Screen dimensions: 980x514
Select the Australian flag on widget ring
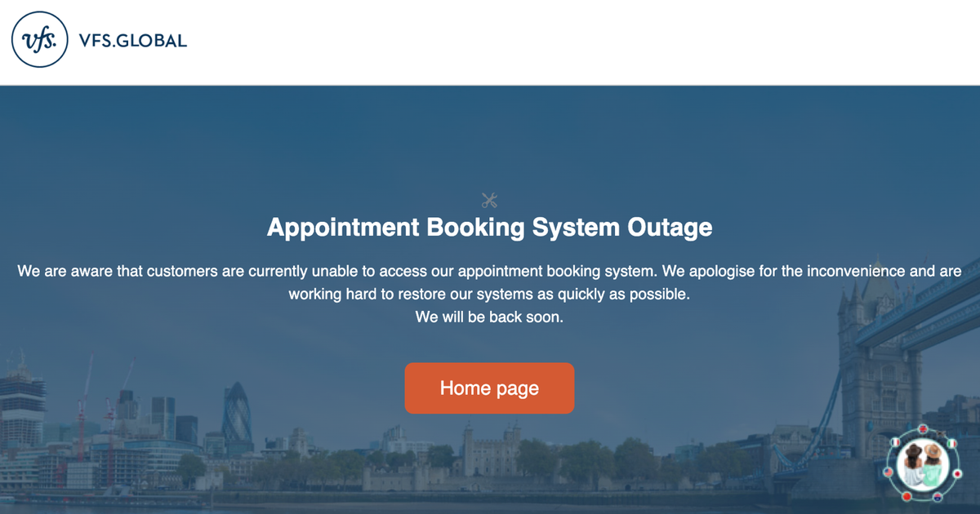938,497
